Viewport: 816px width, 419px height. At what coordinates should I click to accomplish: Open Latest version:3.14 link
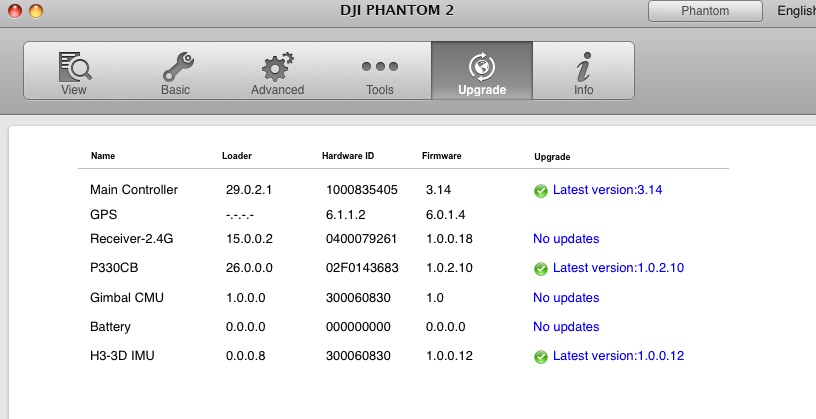607,190
